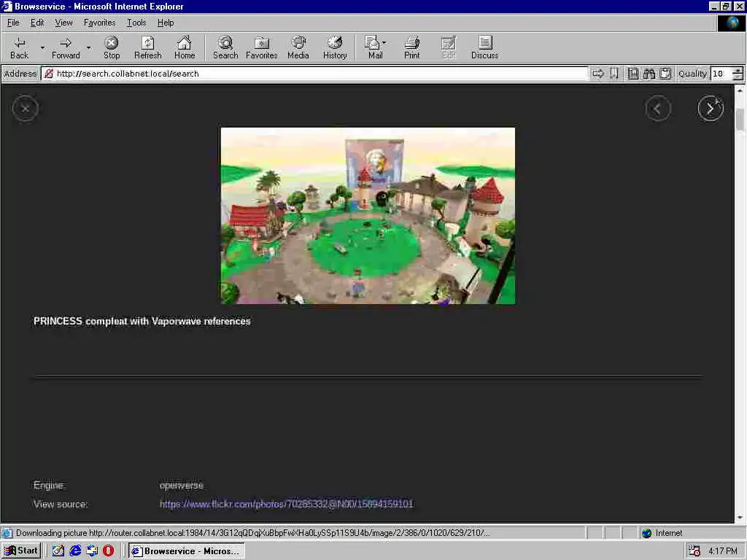Open the Discuss toolbar button

point(485,47)
